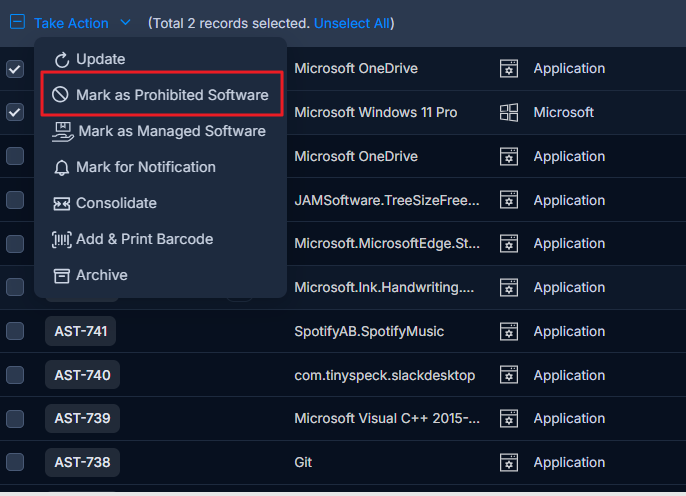686x496 pixels.
Task: Click the Microsoft Visual C++ 2015 name
Action: pos(387,419)
